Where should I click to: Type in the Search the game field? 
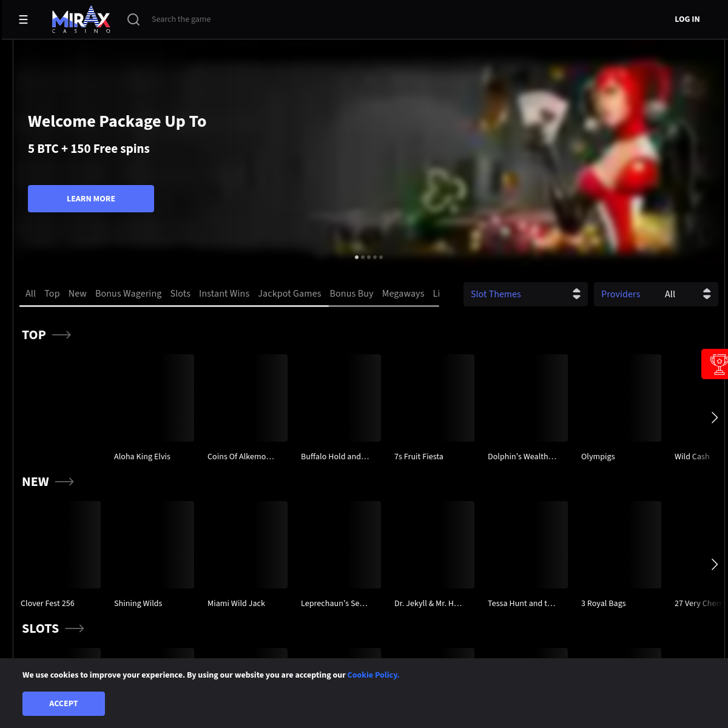tap(243, 19)
